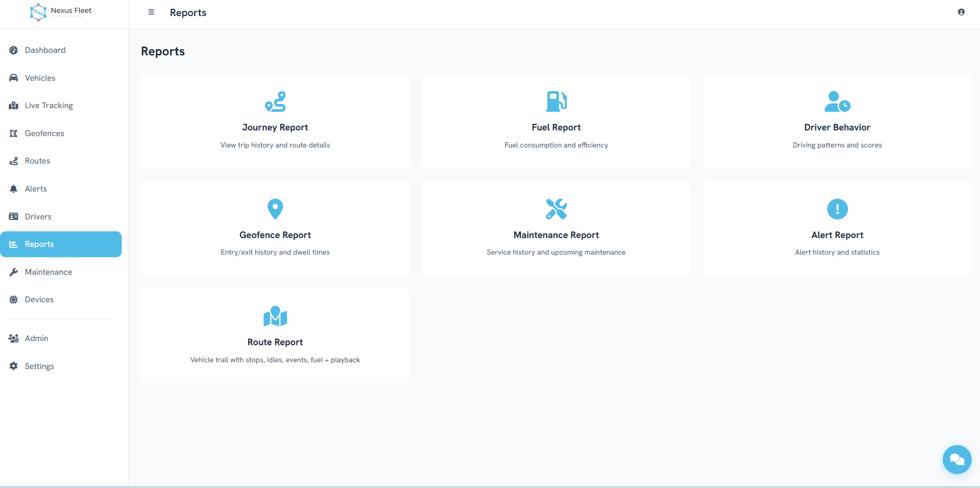
Task: Open the Journey Report card title
Action: tap(275, 127)
